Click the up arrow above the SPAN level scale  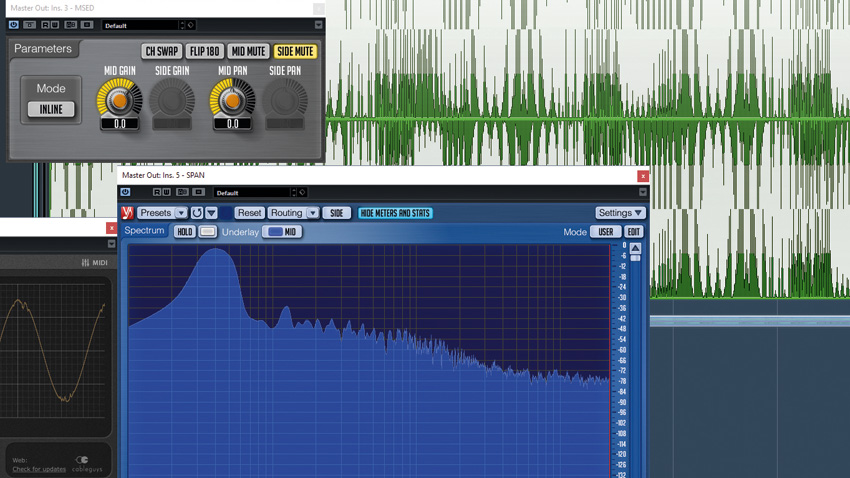point(635,248)
